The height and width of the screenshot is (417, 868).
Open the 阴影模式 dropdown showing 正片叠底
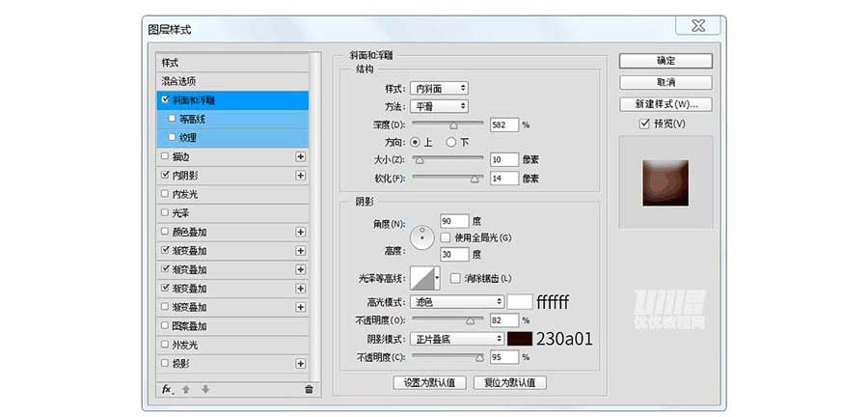pyautogui.click(x=457, y=339)
